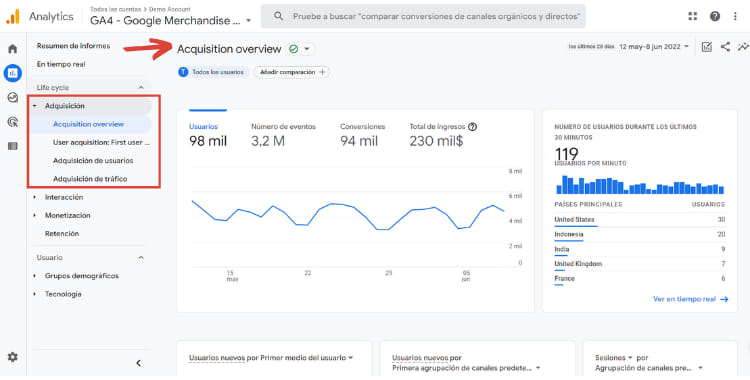Viewport: 750px width, 380px height.
Task: Click the arrow after Ver en tiempo real
Action: 724,299
